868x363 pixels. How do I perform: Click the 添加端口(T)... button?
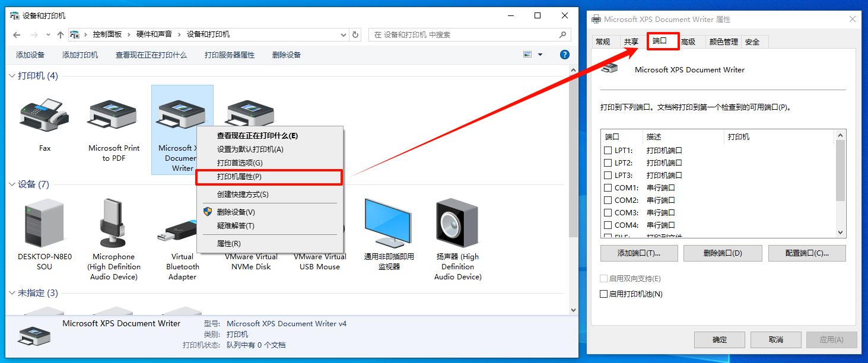click(x=639, y=253)
